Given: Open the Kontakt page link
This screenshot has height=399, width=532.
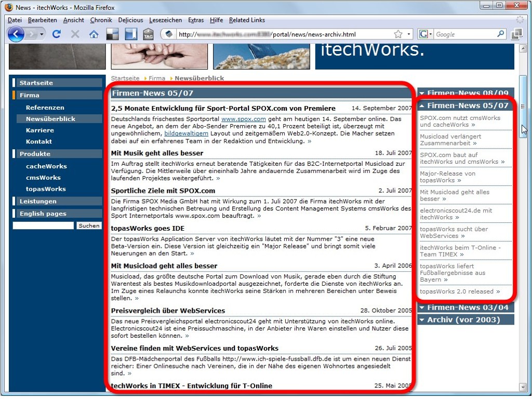Looking at the screenshot, I should tap(38, 141).
